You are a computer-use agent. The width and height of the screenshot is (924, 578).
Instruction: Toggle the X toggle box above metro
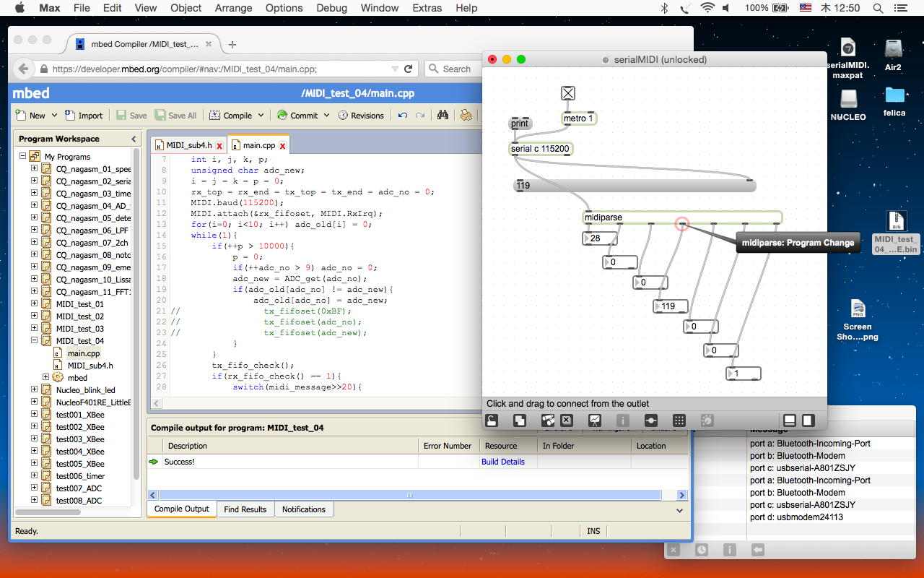[568, 93]
